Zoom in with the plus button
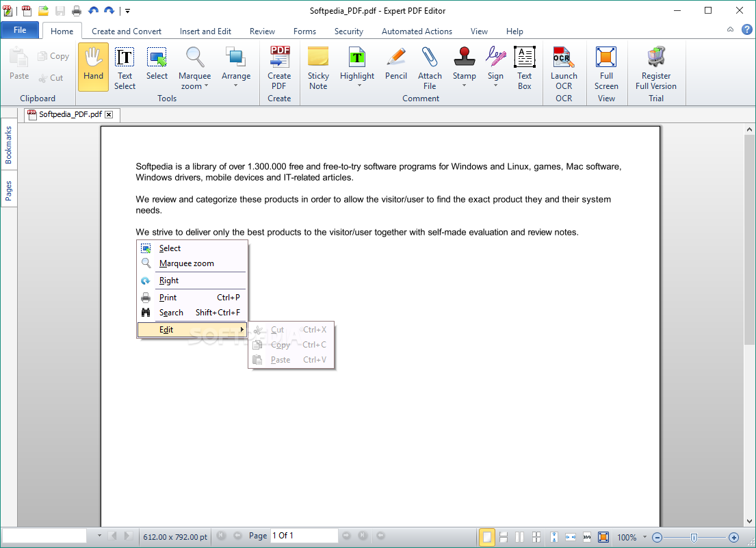 tap(733, 538)
